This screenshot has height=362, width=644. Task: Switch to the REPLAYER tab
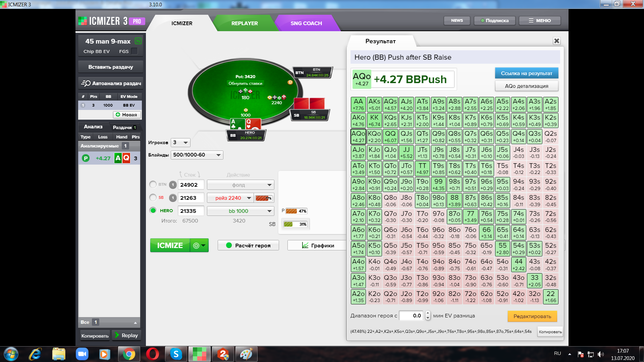[x=245, y=23]
